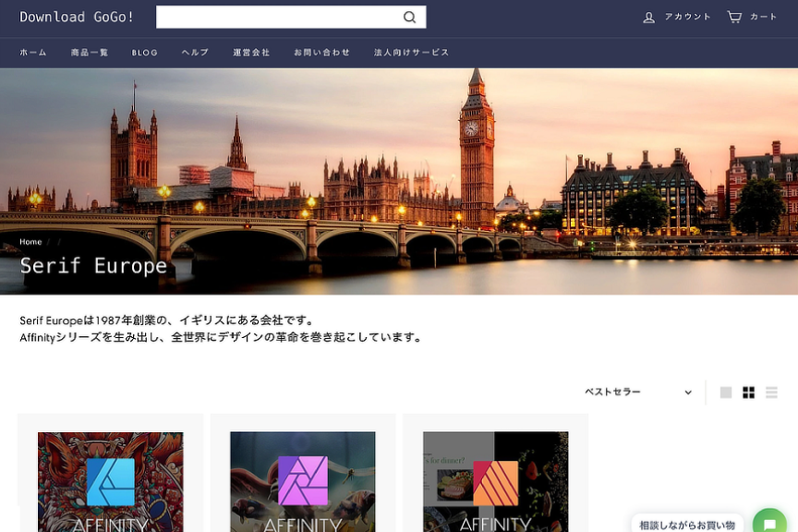798x532 pixels.
Task: Click the 相談しながらお買い物 chat label
Action: pyautogui.click(x=687, y=525)
